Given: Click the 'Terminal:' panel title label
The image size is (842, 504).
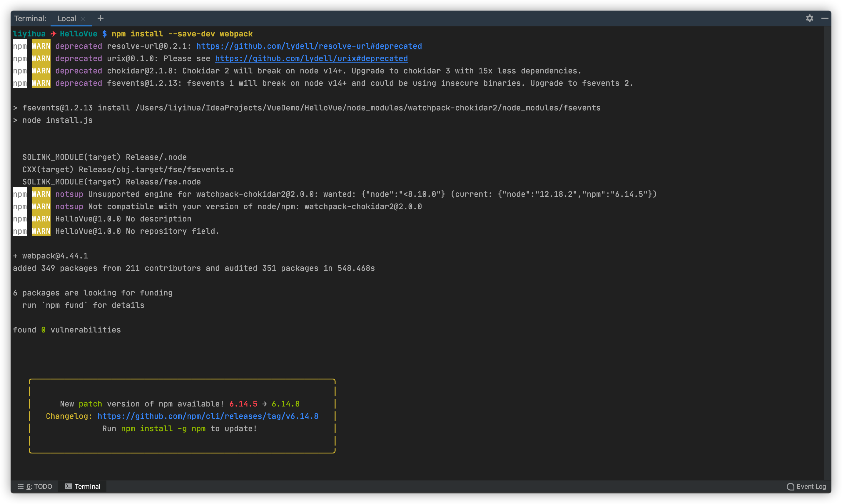Looking at the screenshot, I should coord(30,19).
